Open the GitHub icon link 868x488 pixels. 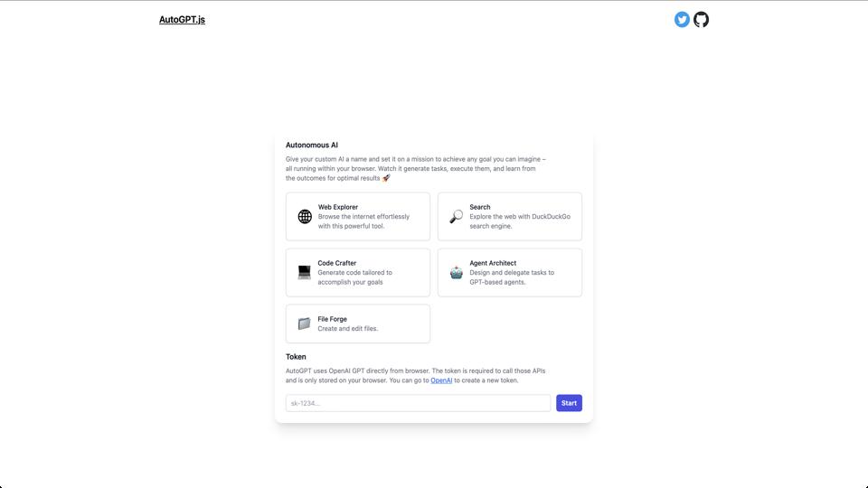(702, 20)
